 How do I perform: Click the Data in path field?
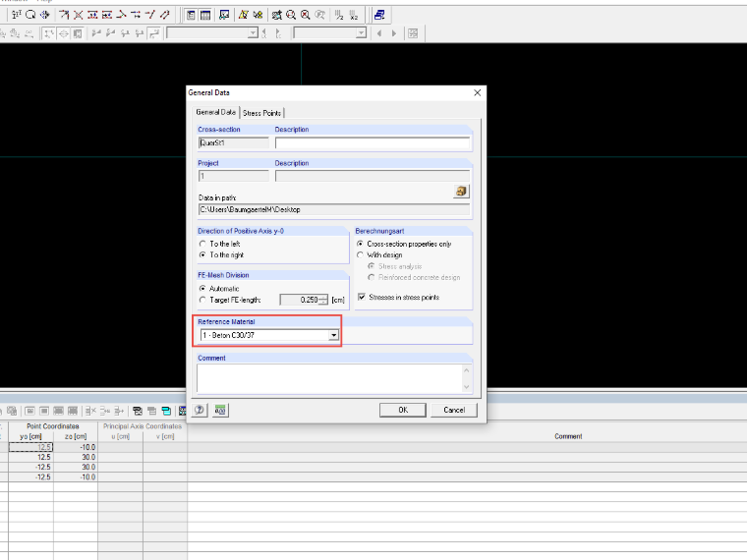334,209
